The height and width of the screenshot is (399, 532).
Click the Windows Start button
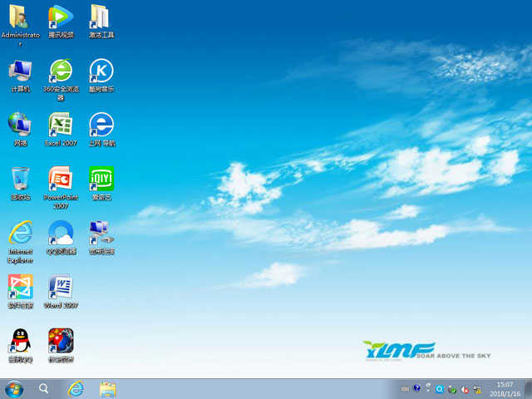point(14,388)
